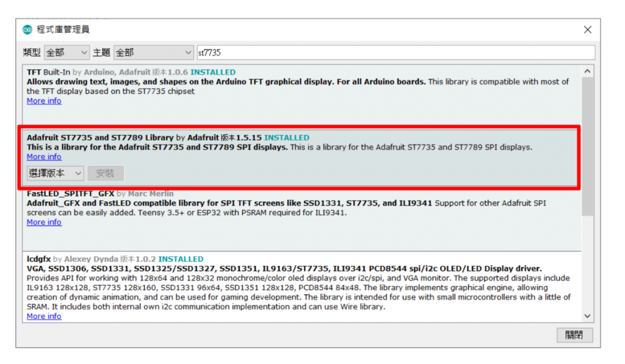Click the 程式庫管理員 window title text

[x=63, y=30]
